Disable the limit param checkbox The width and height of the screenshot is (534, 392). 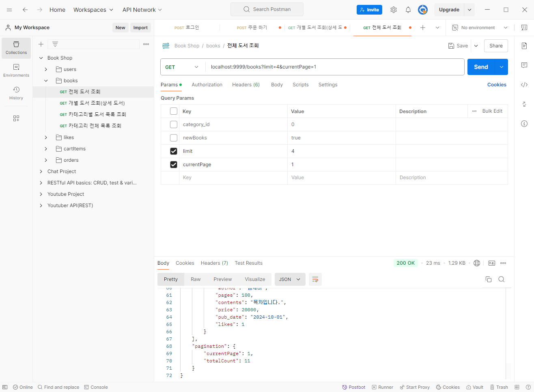(x=174, y=151)
